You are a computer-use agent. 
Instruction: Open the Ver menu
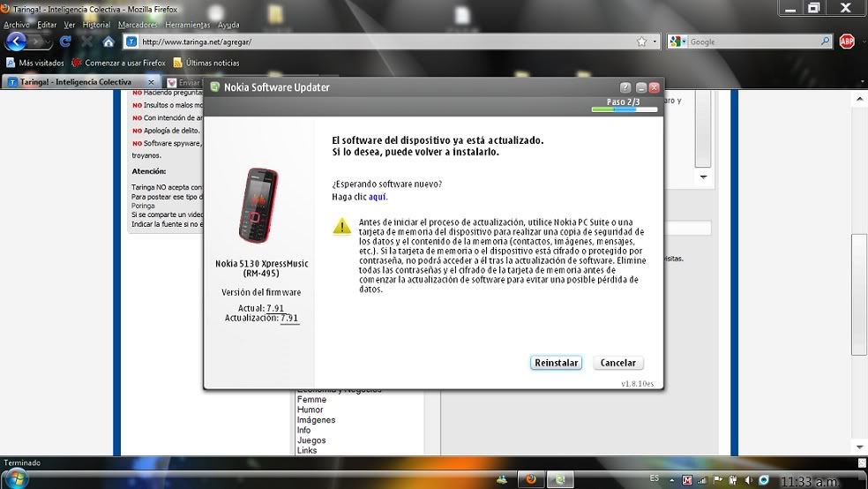coord(69,25)
